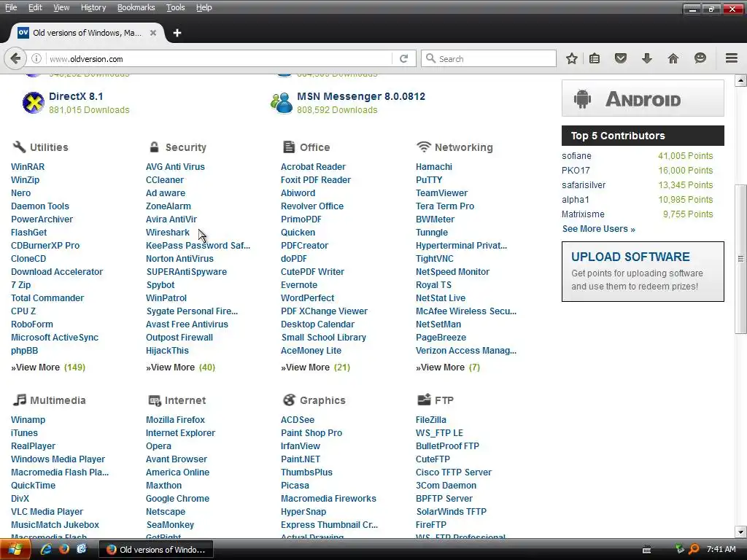The width and height of the screenshot is (747, 560).
Task: Click See More Users link
Action: coord(598,228)
